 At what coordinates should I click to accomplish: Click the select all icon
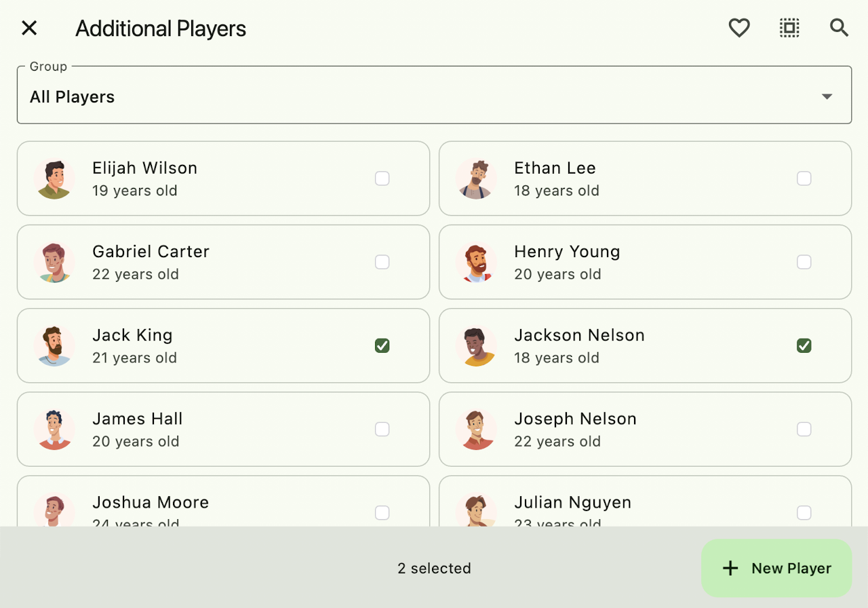pyautogui.click(x=789, y=28)
